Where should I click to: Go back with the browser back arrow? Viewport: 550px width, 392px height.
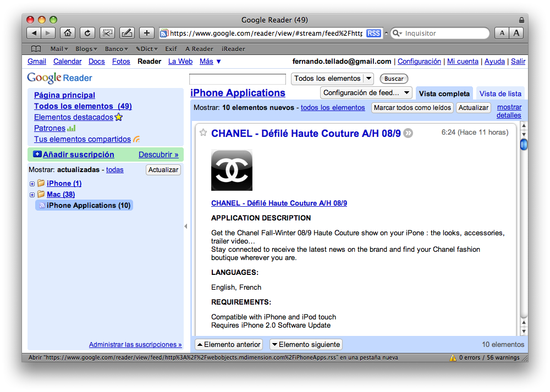tap(34, 34)
